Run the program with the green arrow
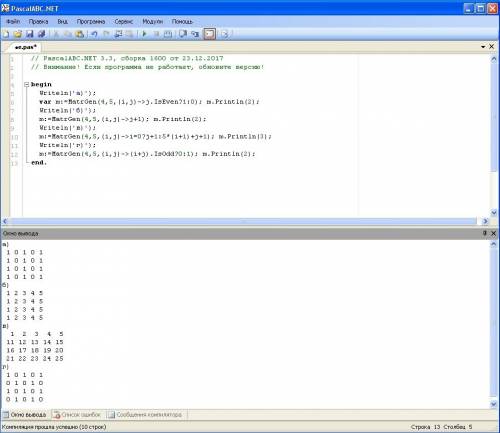The width and height of the screenshot is (500, 433). pos(144,34)
